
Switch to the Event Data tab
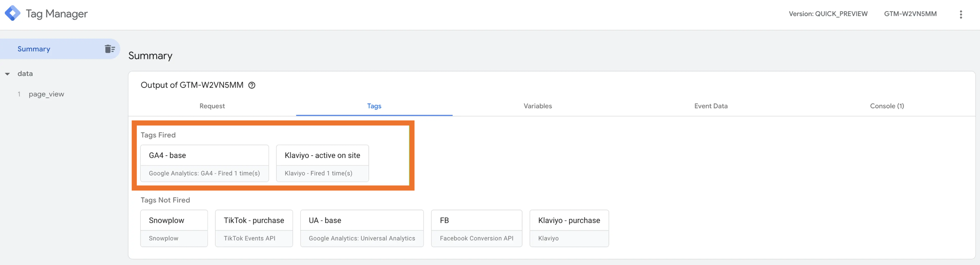pyautogui.click(x=711, y=106)
